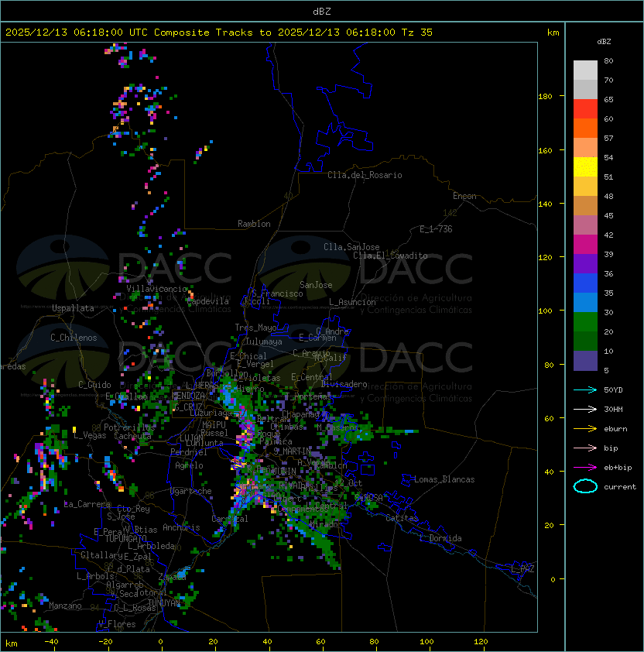Image resolution: width=644 pixels, height=652 pixels.
Task: Select the purple 36-39 dBZ swatch
Action: pyautogui.click(x=585, y=263)
